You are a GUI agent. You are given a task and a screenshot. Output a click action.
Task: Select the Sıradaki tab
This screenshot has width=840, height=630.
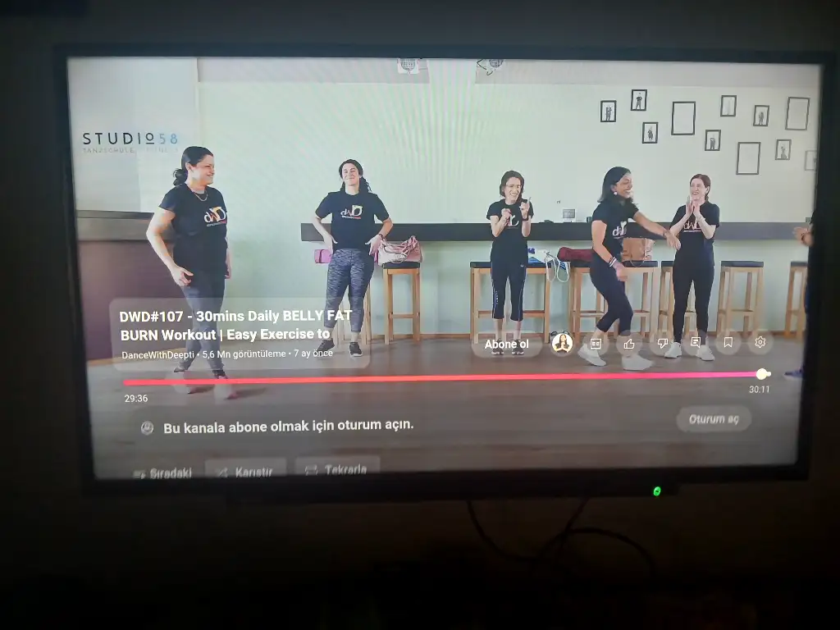tap(162, 472)
